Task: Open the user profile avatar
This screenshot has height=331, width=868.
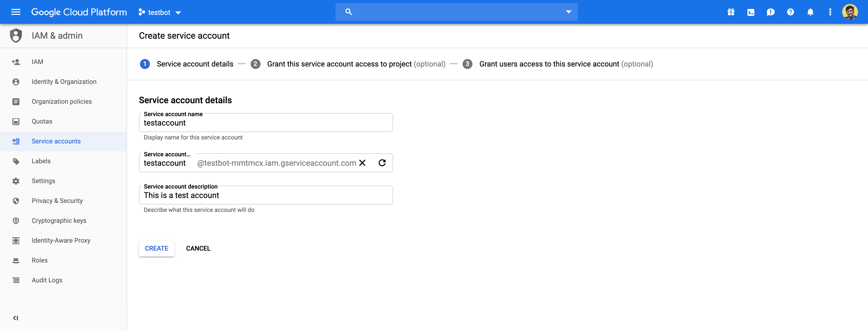Action: coord(850,12)
